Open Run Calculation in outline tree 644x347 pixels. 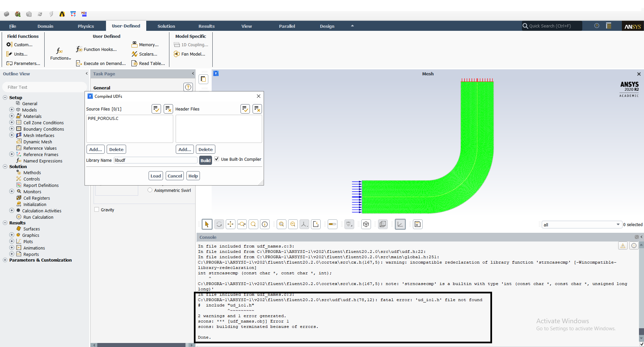(x=38, y=217)
